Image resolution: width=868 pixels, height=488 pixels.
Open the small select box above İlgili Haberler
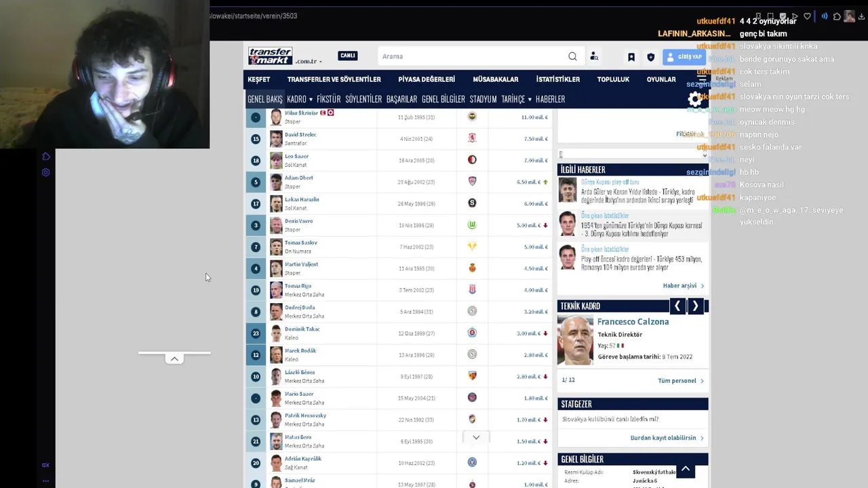pyautogui.click(x=633, y=155)
